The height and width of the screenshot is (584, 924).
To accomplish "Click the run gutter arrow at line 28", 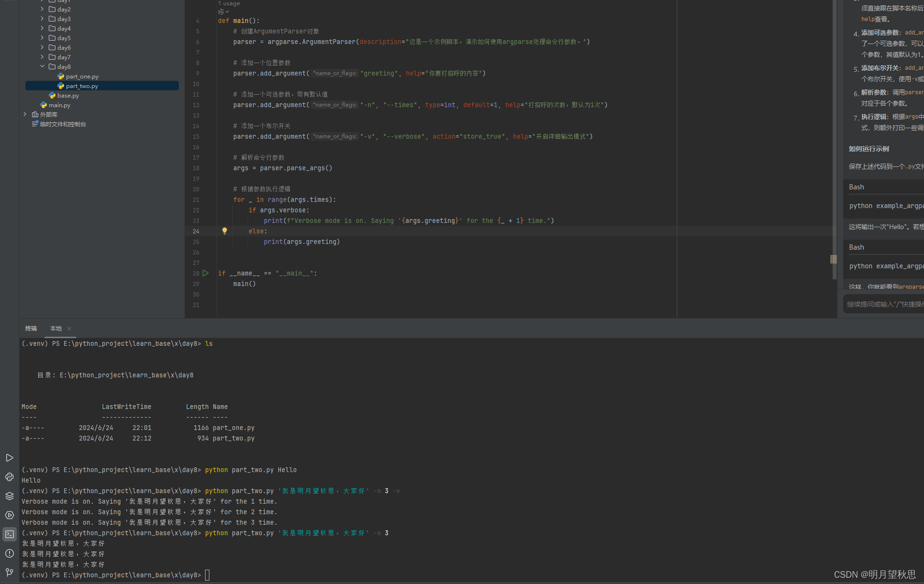I will (x=206, y=273).
